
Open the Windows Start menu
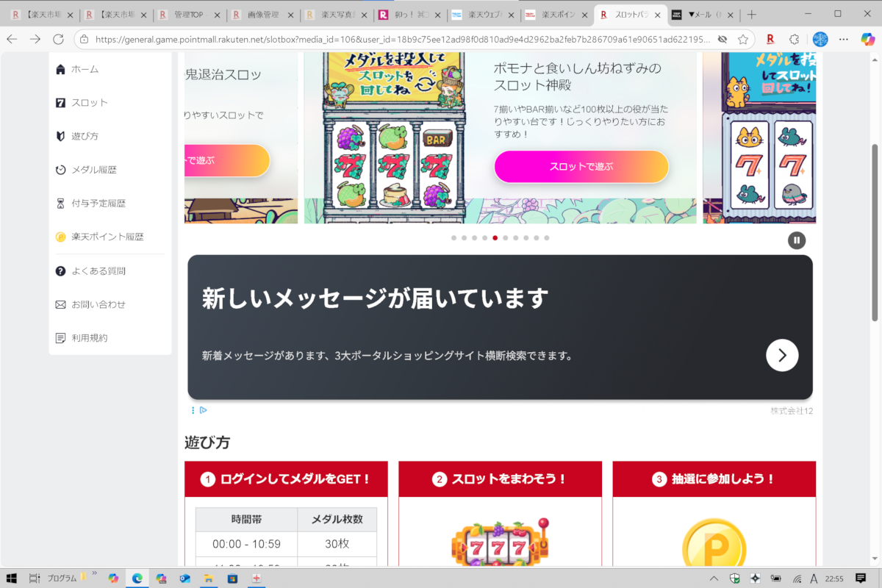pyautogui.click(x=12, y=578)
